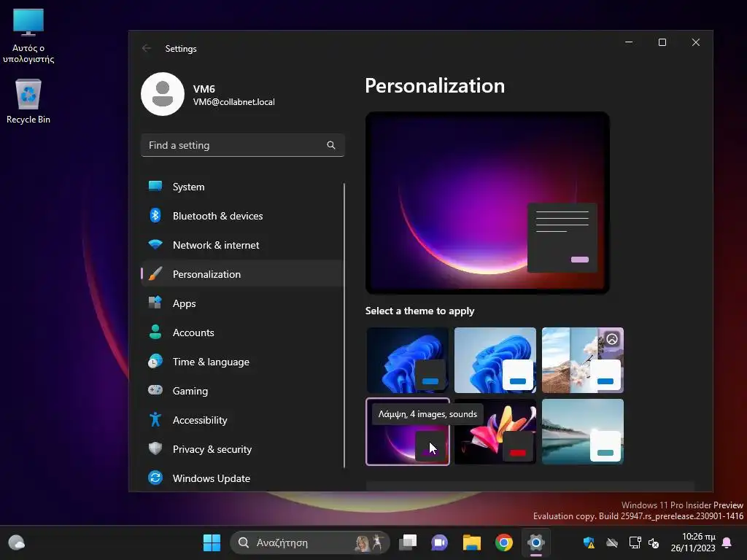The image size is (747, 560).
Task: Open the Network & internet wifi icon
Action: 155,245
